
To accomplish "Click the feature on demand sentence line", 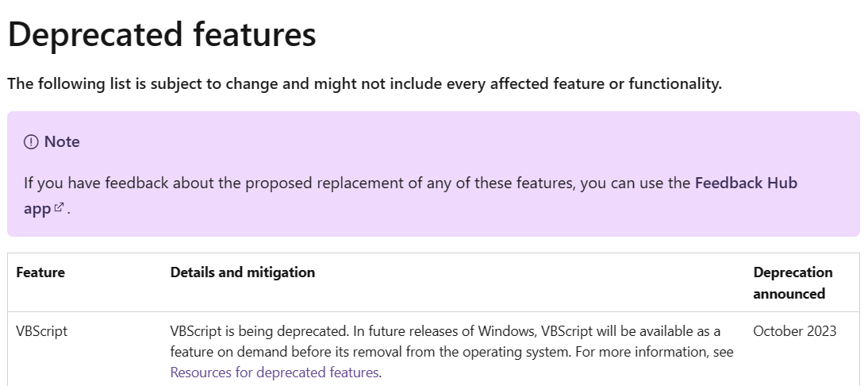I will click(x=451, y=352).
